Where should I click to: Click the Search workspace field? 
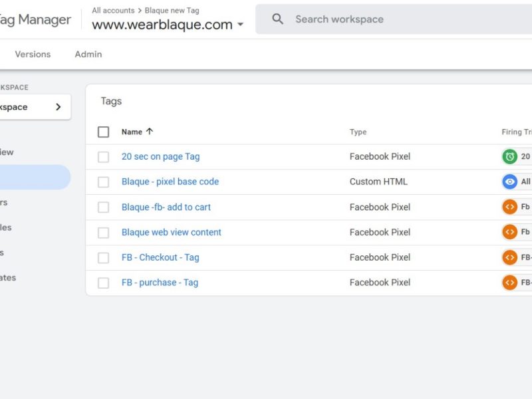click(394, 19)
